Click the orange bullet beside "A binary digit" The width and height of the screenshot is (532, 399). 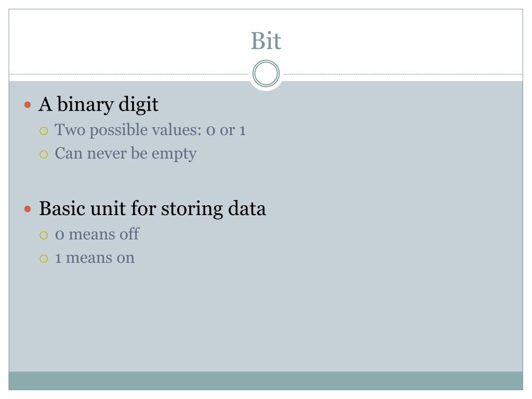[x=28, y=104]
